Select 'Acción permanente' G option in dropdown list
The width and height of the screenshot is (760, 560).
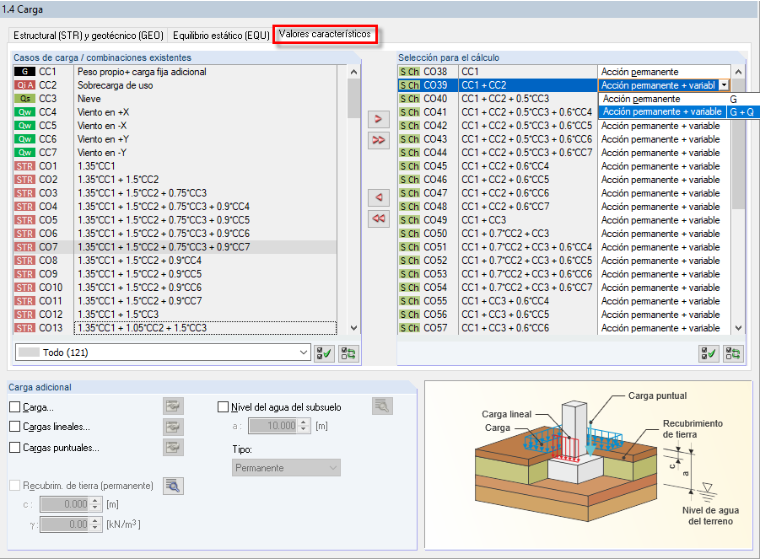point(678,99)
